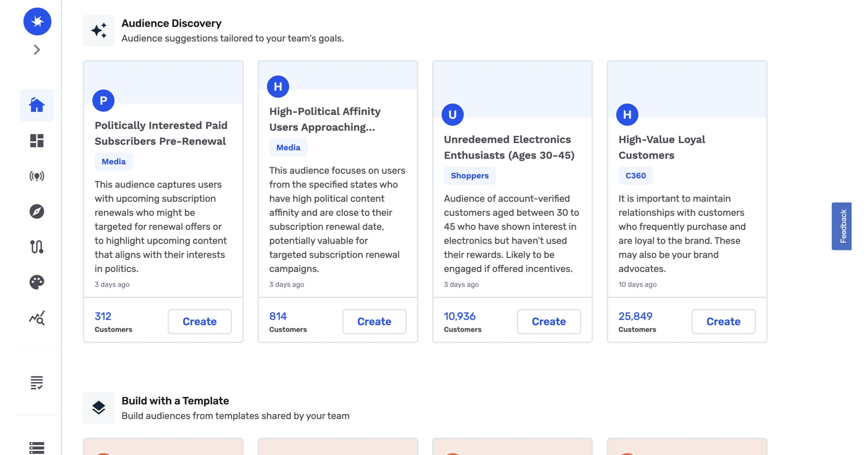Expand the sidebar using the chevron arrow
This screenshot has height=455, width=868.
tap(36, 50)
